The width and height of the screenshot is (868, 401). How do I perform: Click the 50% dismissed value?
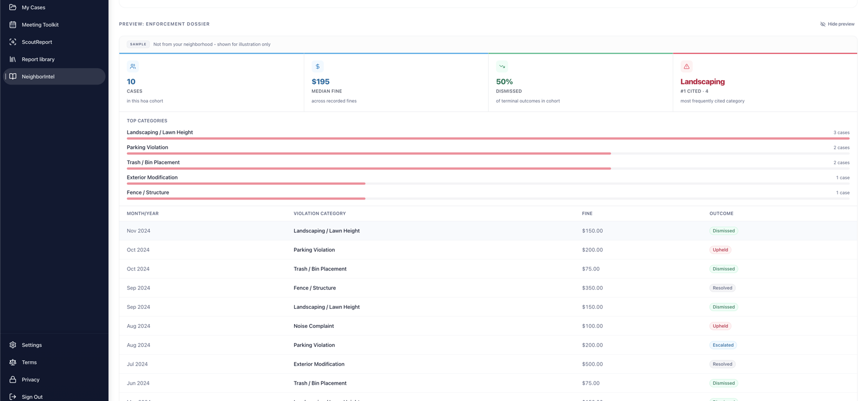(505, 82)
